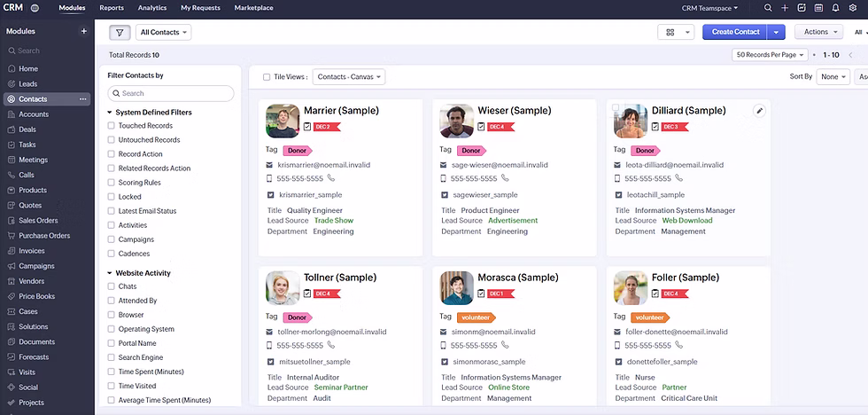
Task: Open the 50 Records Per Page dropdown
Action: [770, 55]
